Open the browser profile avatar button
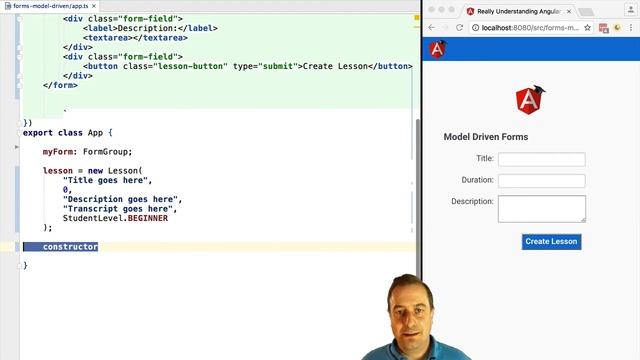This screenshot has width=640, height=360. 631,10
